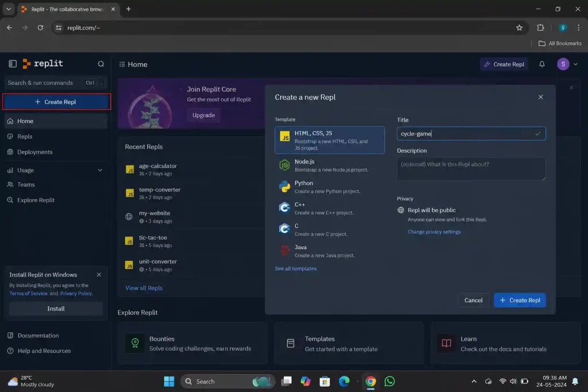Click Cancel in the Create Repl dialog
This screenshot has width=588, height=392.
(x=473, y=300)
